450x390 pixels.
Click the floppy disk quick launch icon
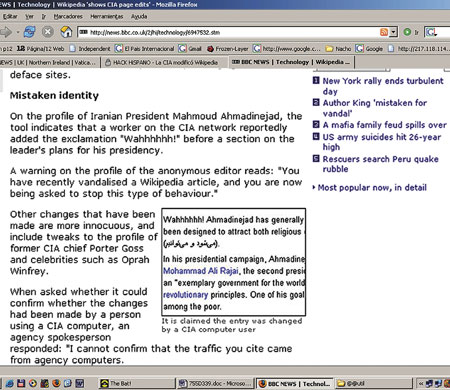click(x=21, y=383)
